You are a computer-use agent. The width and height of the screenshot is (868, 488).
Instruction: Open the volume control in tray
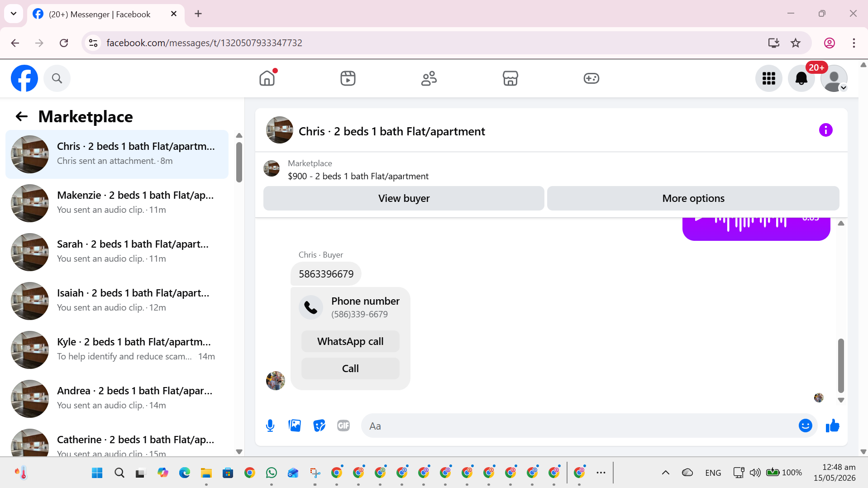point(755,473)
